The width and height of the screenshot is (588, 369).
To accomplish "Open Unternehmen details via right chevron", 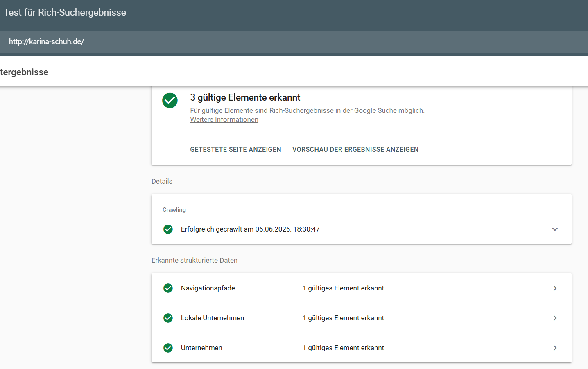I will (x=555, y=348).
